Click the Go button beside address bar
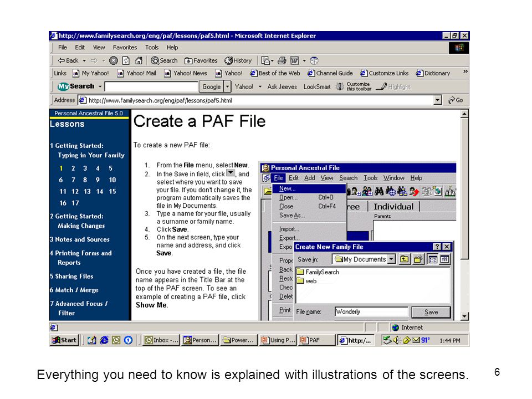 [456, 100]
